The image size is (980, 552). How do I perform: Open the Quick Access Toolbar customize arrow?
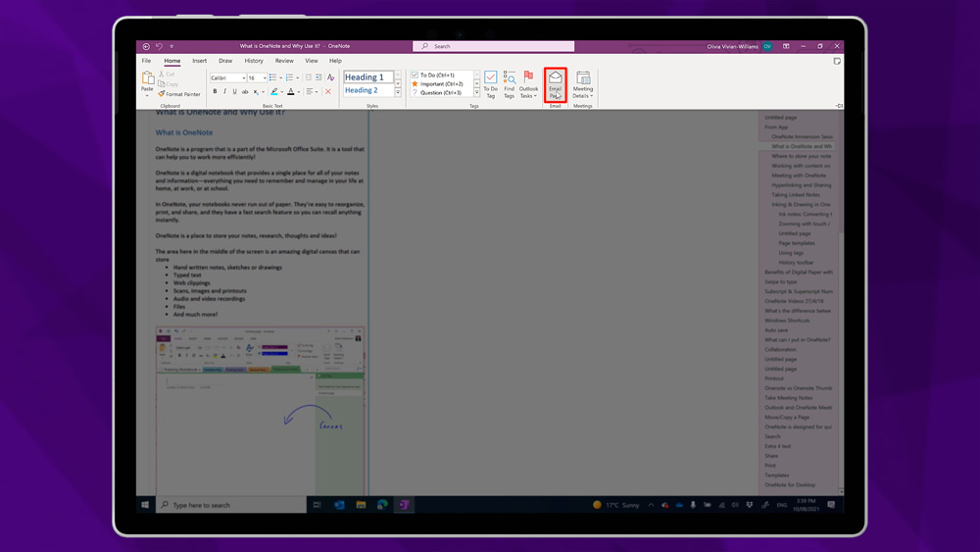click(171, 46)
